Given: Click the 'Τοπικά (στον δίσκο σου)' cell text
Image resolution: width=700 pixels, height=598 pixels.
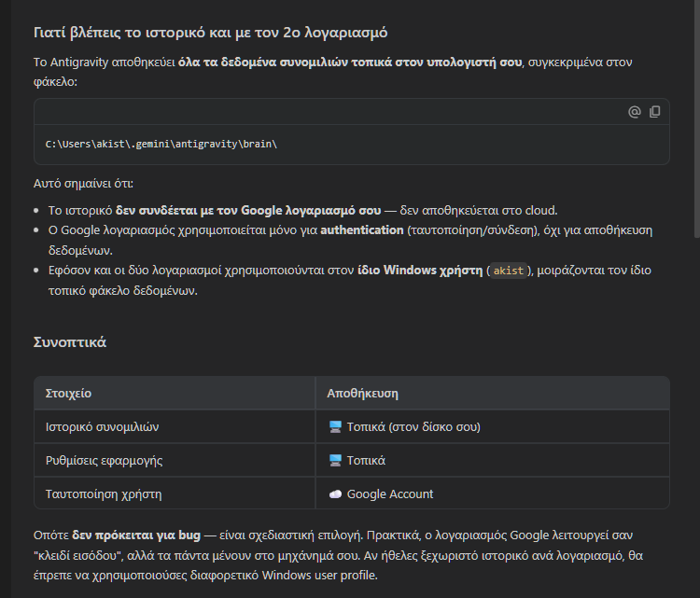Looking at the screenshot, I should coord(413,427).
